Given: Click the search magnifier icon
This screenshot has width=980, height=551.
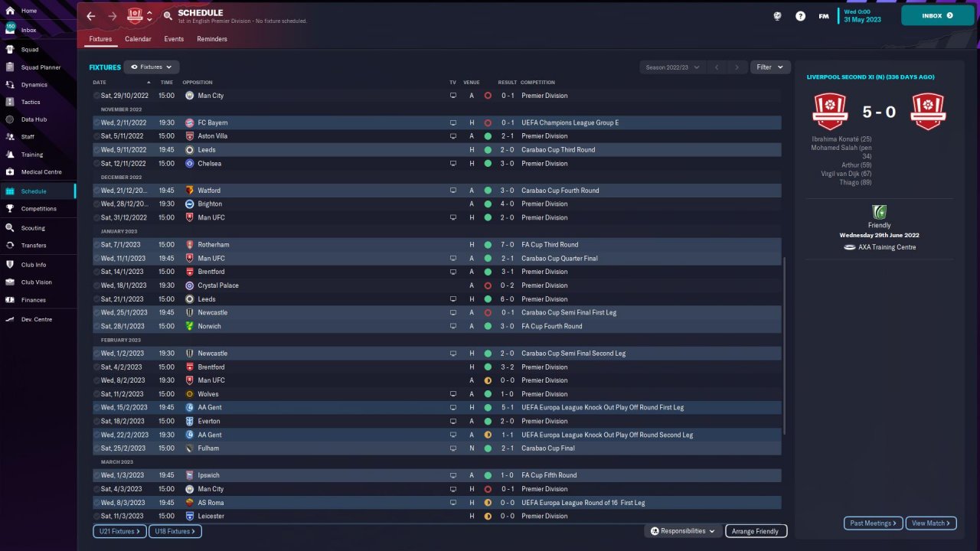Looking at the screenshot, I should pyautogui.click(x=168, y=16).
